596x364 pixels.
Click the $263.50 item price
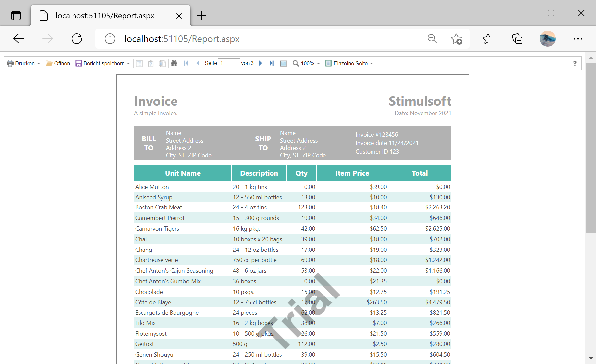pos(377,302)
